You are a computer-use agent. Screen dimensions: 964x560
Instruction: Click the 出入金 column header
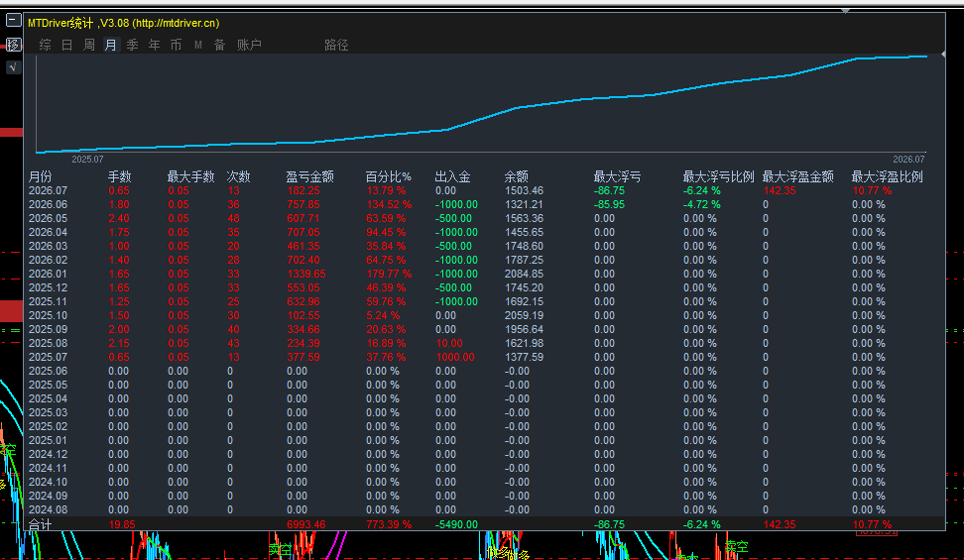point(452,177)
